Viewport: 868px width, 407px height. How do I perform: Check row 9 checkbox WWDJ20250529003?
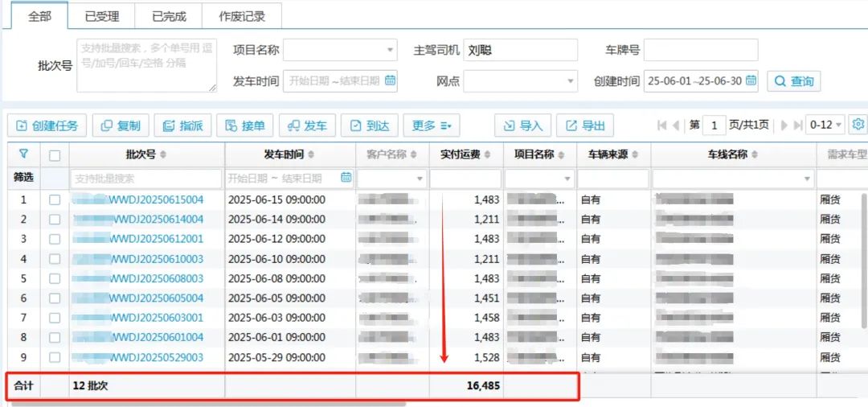55,357
